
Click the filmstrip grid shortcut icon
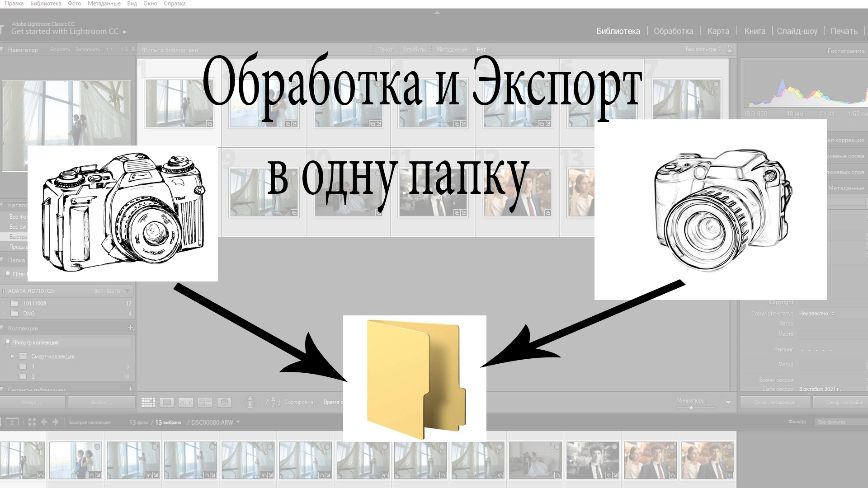pos(32,422)
